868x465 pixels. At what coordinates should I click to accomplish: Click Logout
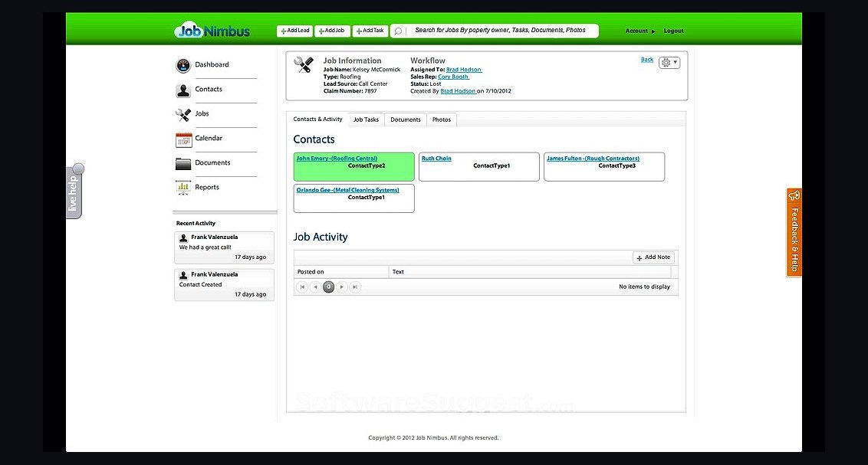674,31
